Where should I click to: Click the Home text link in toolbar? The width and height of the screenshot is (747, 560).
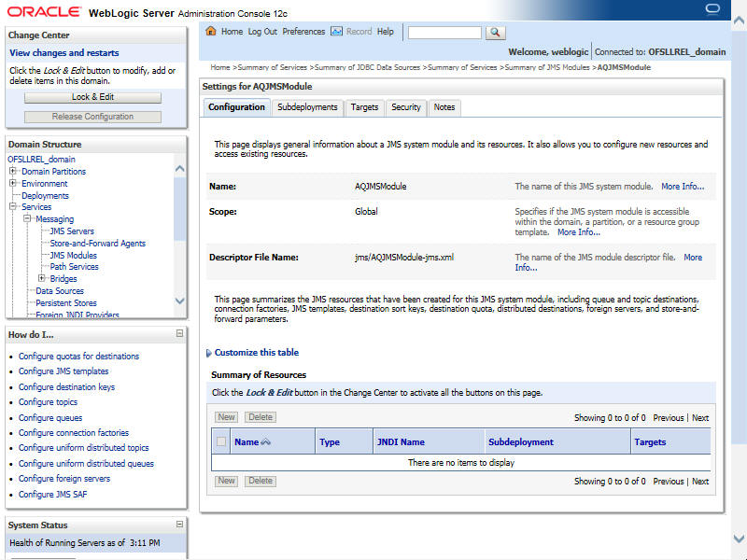[232, 32]
